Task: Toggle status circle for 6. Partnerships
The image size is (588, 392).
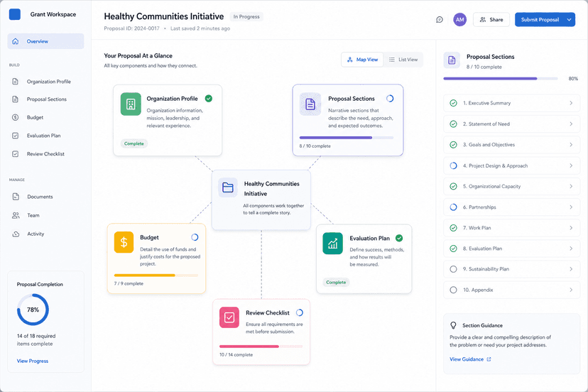Action: tap(453, 207)
